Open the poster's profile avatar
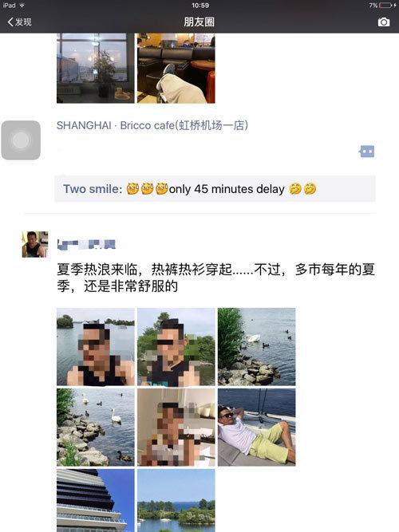The height and width of the screenshot is (532, 399). [x=35, y=244]
